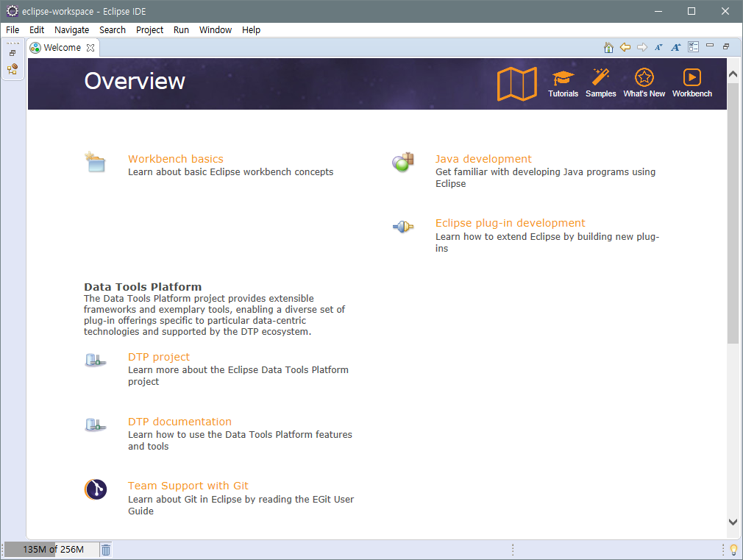743x560 pixels.
Task: Reduce font size with smaller A icon
Action: [658, 47]
